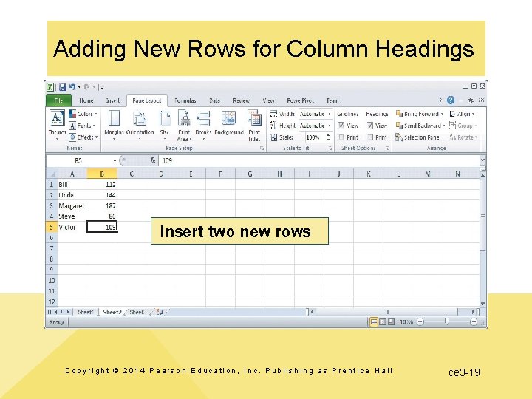Open the Align objects menu
Viewport: 532px width, 399px height.
point(461,114)
